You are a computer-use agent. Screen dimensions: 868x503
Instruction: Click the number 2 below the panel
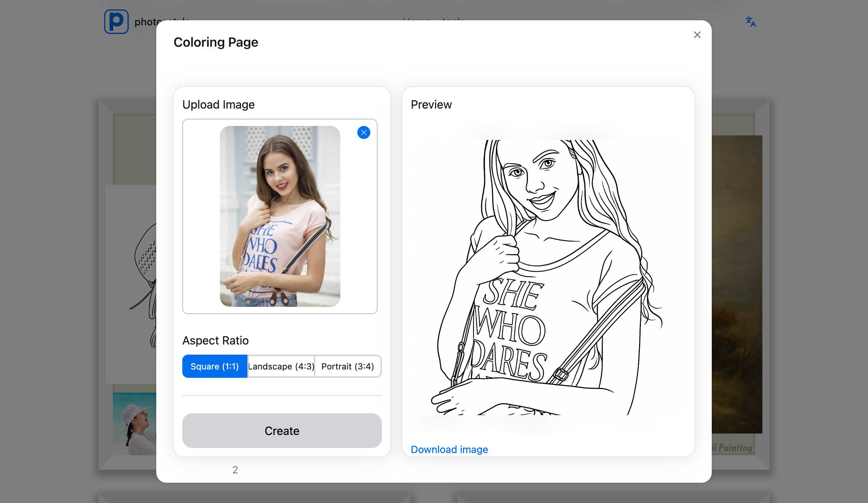[x=235, y=470]
